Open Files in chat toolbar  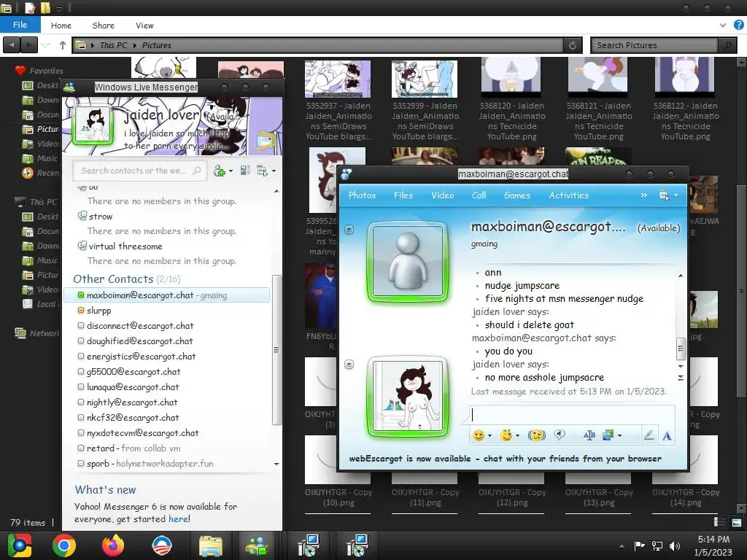click(x=403, y=195)
